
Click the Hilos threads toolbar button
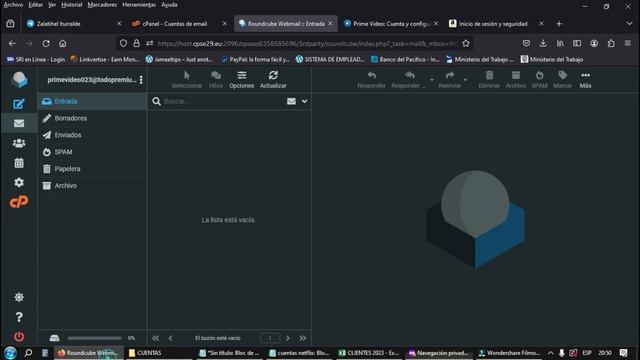pos(216,80)
